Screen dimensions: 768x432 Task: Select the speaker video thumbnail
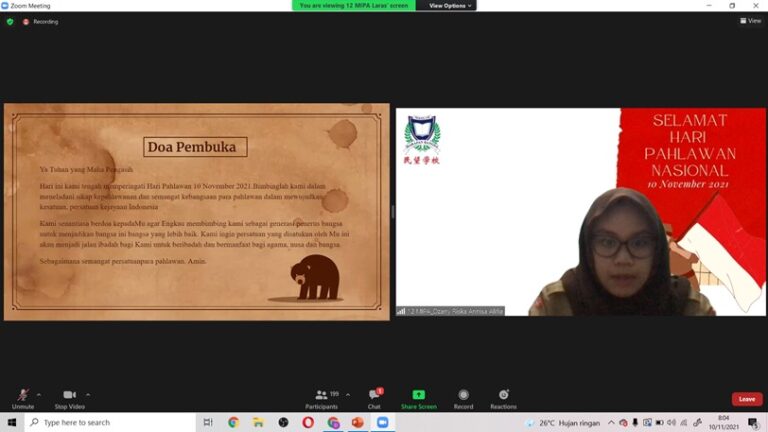(x=580, y=212)
